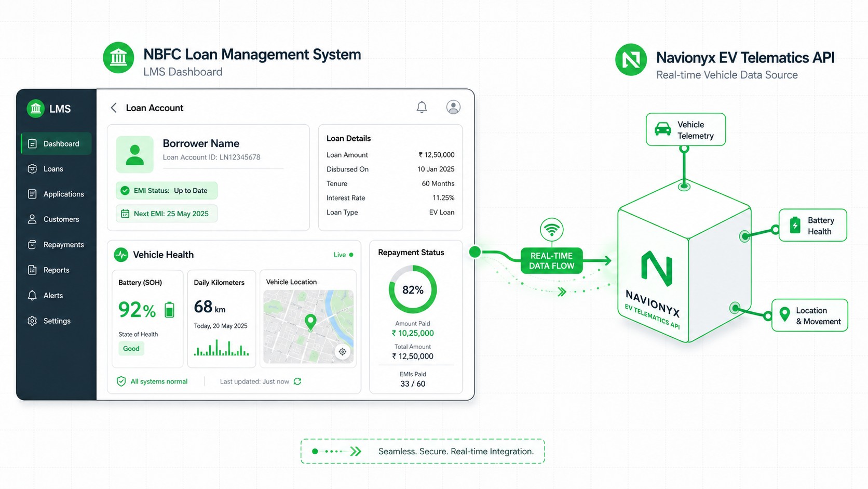Click the double chevron icon in bottom banner

[356, 452]
